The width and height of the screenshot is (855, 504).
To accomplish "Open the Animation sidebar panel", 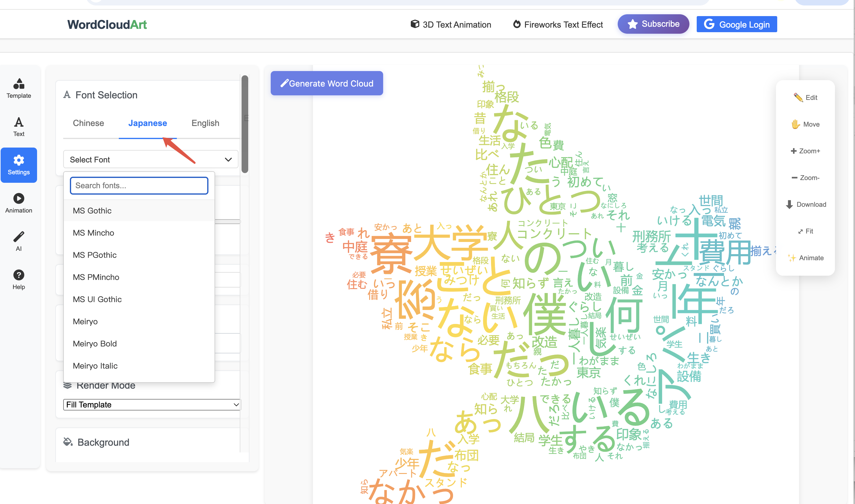I will pyautogui.click(x=19, y=203).
